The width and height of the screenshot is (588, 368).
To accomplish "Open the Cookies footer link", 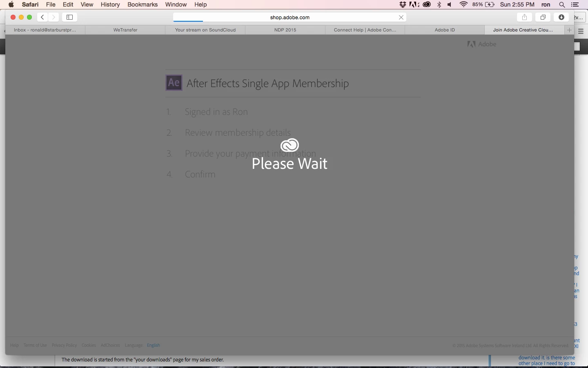I will [89, 345].
